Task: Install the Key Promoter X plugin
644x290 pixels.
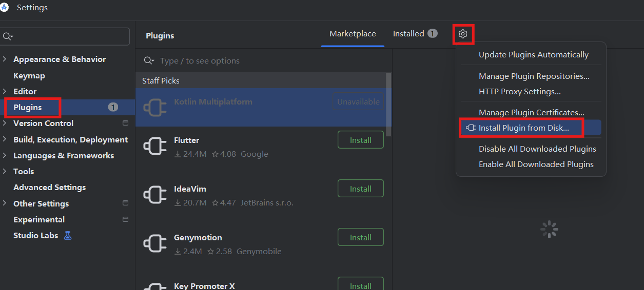Action: (361, 284)
